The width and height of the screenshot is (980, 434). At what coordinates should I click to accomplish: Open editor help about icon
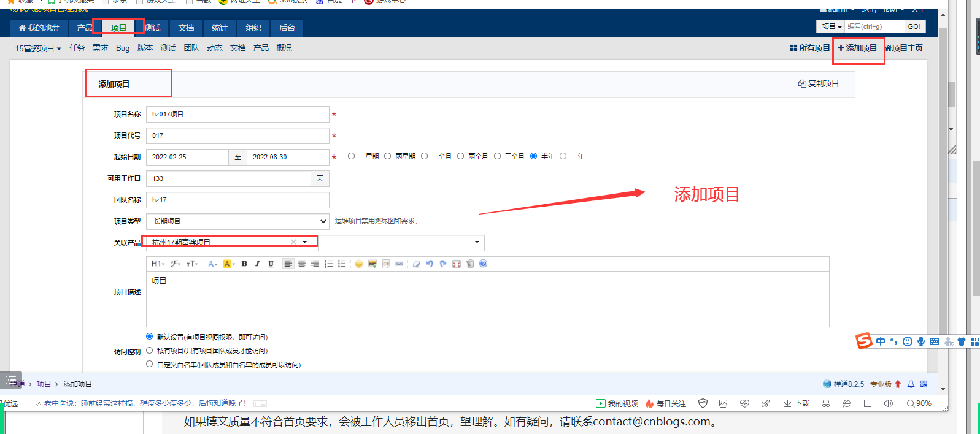tap(483, 264)
